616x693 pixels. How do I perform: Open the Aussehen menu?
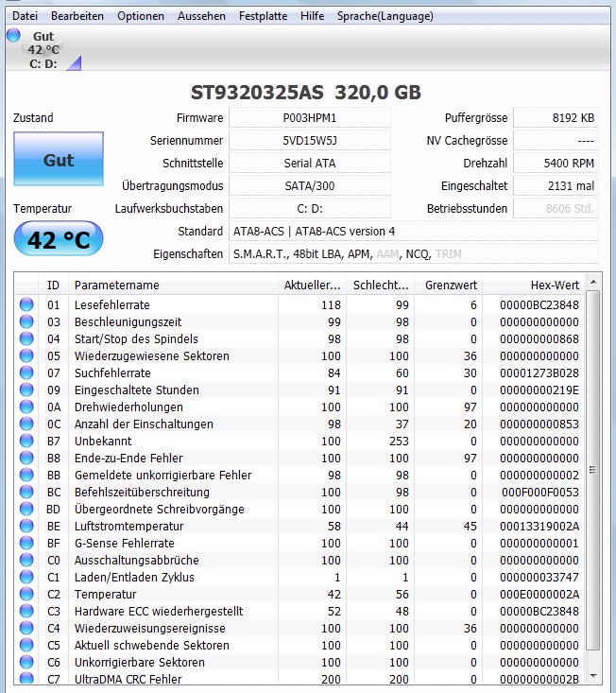click(201, 16)
